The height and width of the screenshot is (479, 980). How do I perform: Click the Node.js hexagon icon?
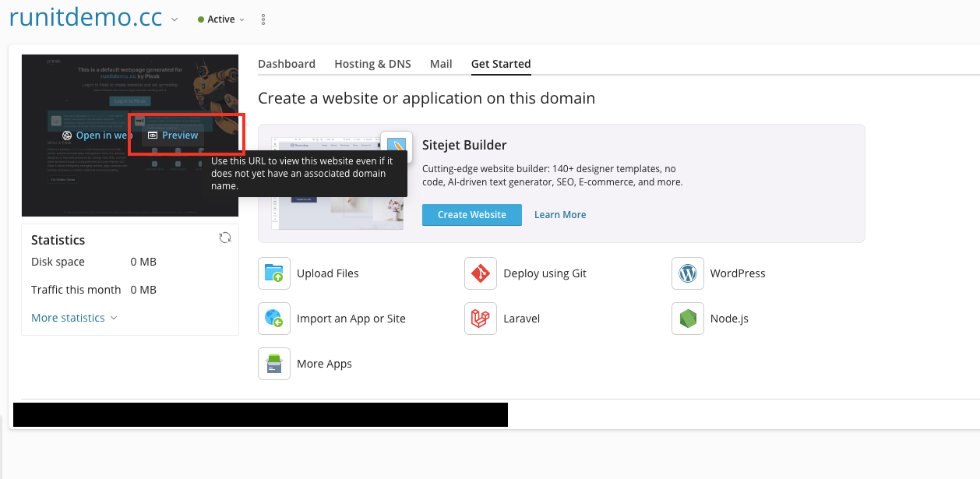687,319
